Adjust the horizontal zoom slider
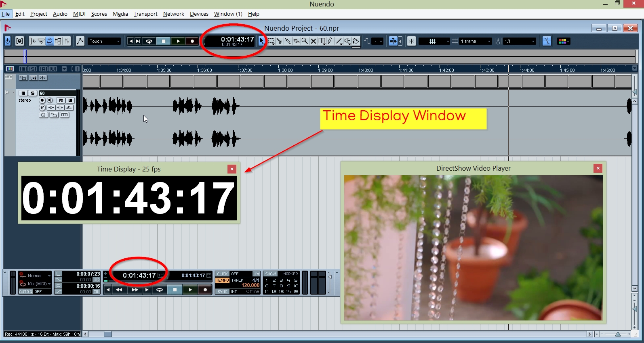 point(618,334)
